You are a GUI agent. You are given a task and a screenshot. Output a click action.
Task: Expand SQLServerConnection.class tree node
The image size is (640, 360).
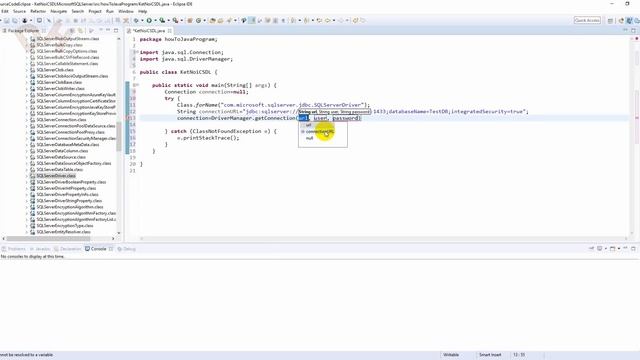click(27, 120)
